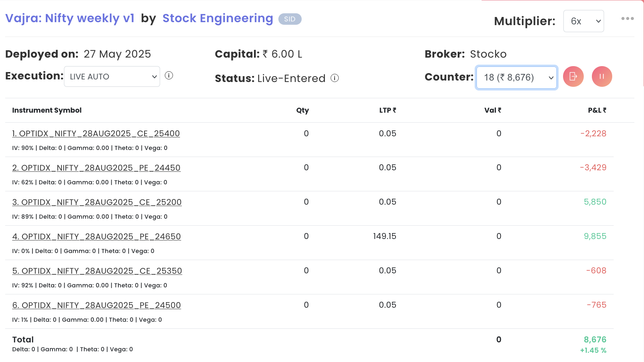The height and width of the screenshot is (362, 644).
Task: View the NIFTY 28AUG2025 CE 25350 instrument
Action: coord(97,271)
